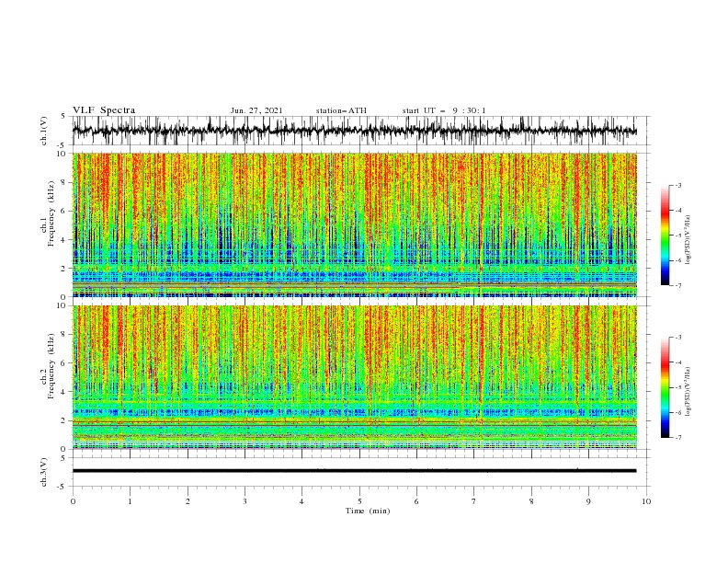Click the "2" kHz tick on ch.1 frequency axis
The width and height of the screenshot is (728, 563).
[65, 269]
